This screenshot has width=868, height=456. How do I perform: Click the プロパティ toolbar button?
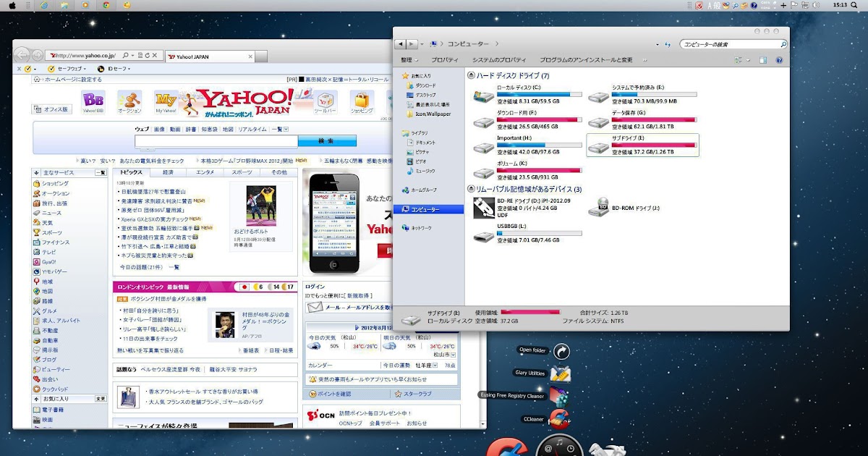click(444, 60)
